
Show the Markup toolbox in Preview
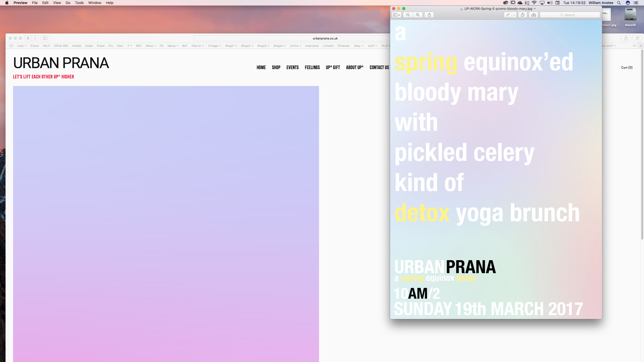(533, 15)
